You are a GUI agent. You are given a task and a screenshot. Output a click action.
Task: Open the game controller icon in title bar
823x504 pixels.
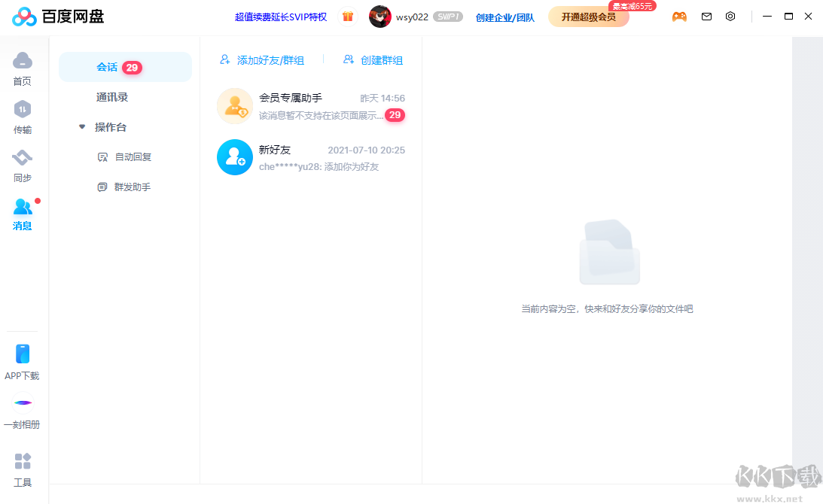(x=679, y=16)
